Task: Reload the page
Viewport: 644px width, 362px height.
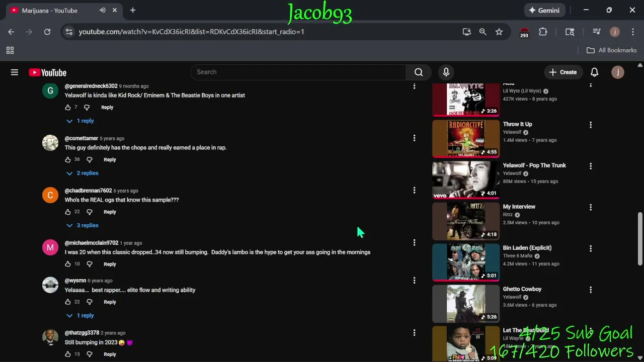Action: pyautogui.click(x=47, y=32)
